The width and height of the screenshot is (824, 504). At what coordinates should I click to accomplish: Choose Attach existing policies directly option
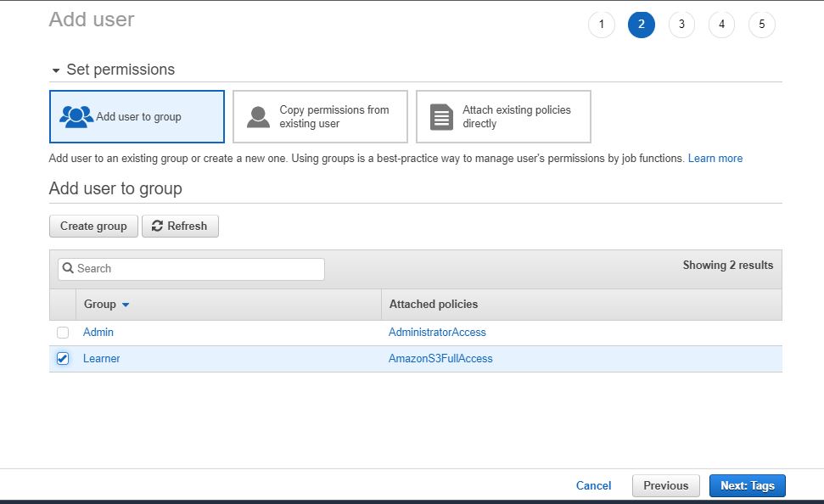coord(503,116)
